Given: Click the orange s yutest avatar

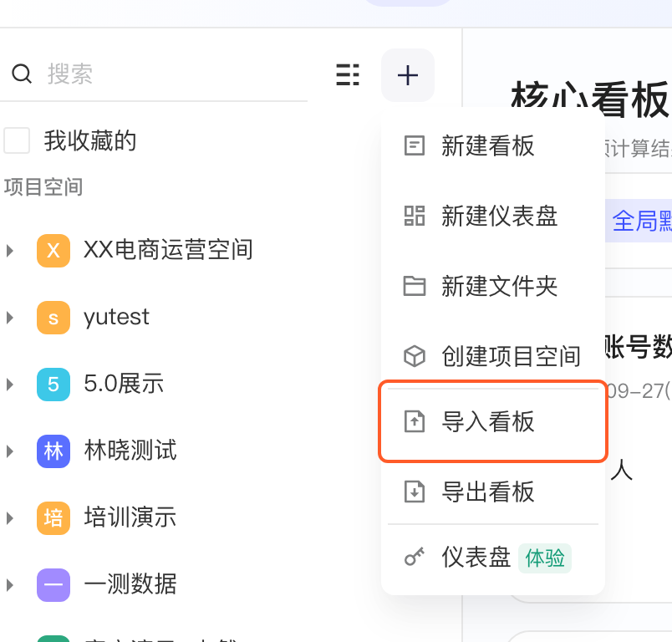Looking at the screenshot, I should [x=53, y=318].
